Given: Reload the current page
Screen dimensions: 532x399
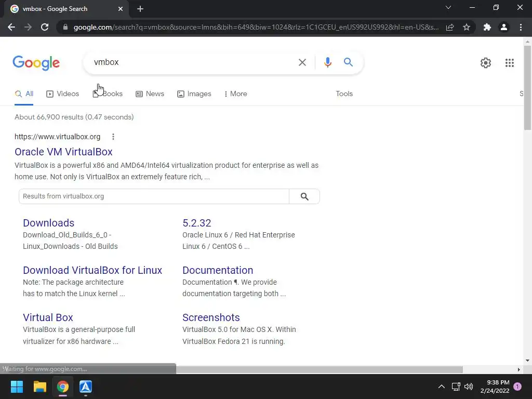Looking at the screenshot, I should click(x=45, y=27).
